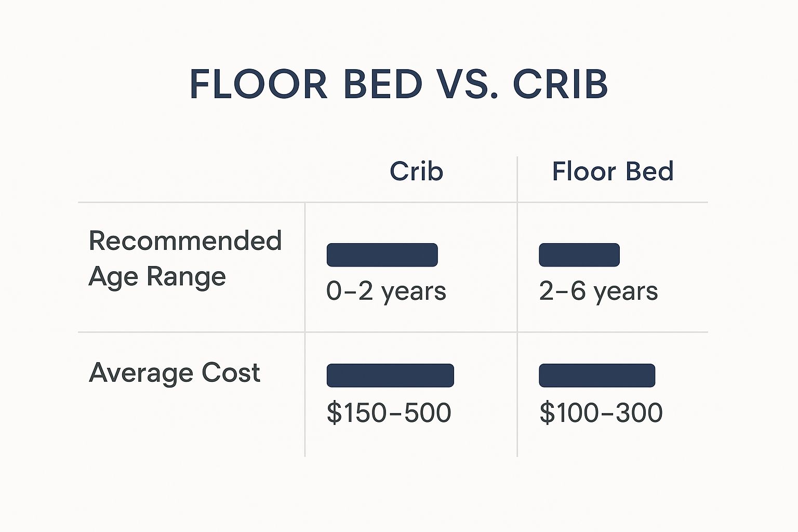Select the $100–300 price text
Image resolution: width=798 pixels, height=532 pixels.
601,413
